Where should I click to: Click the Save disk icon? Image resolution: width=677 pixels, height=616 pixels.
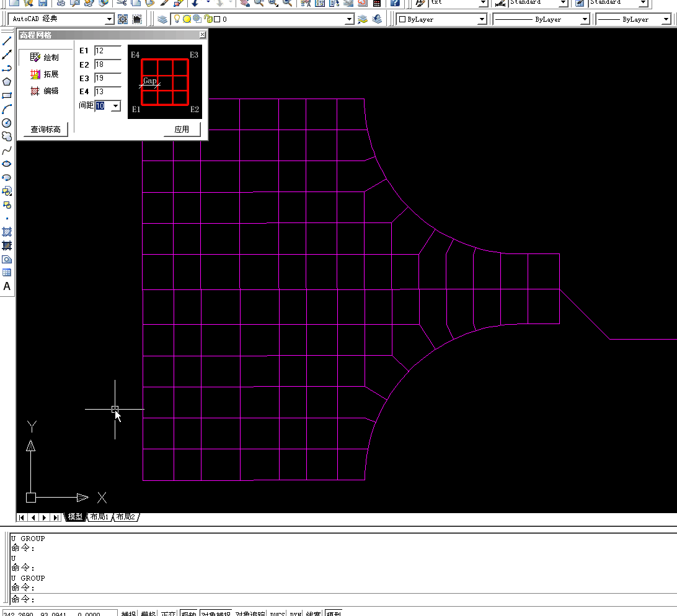pos(42,2)
